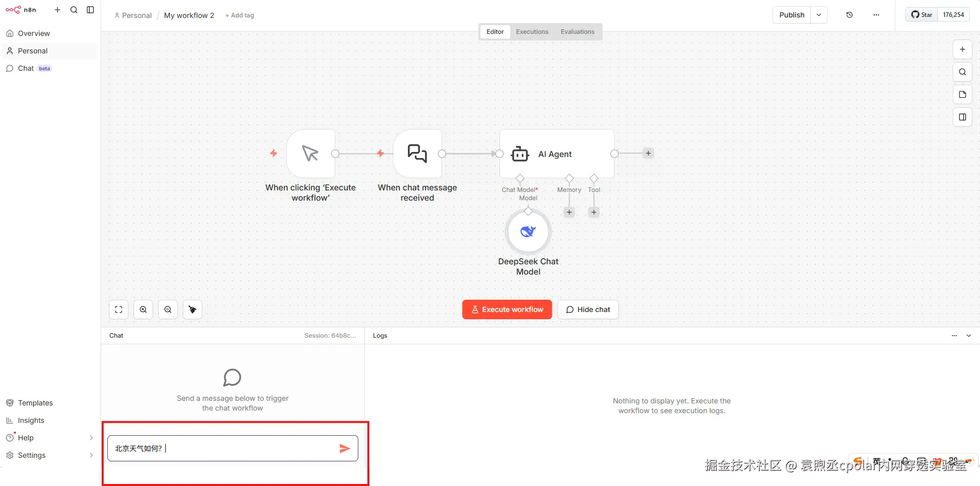Select the 'When chat message received' node
This screenshot has width=980, height=486.
click(417, 153)
